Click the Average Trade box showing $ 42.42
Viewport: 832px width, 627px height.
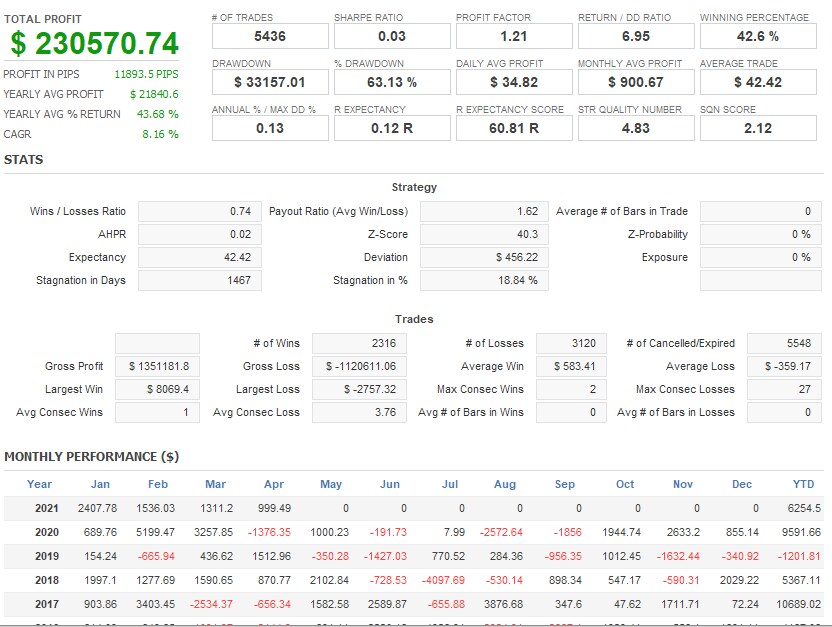point(758,83)
